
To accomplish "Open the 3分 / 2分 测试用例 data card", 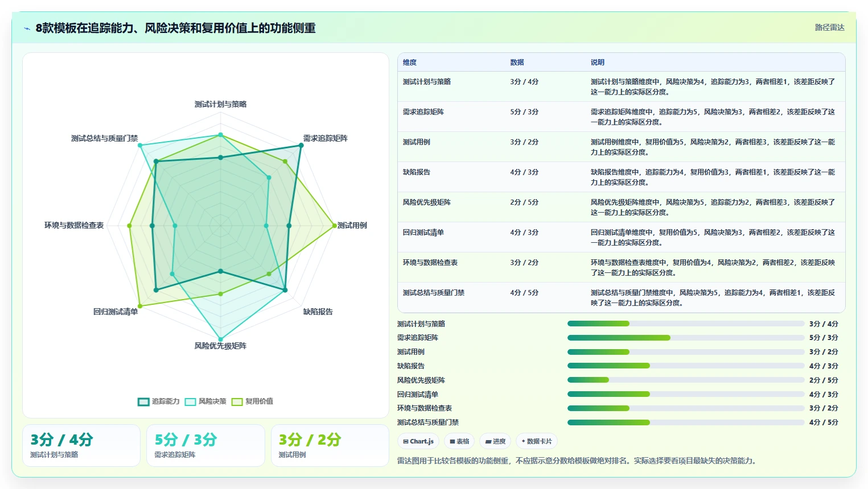I will (330, 445).
